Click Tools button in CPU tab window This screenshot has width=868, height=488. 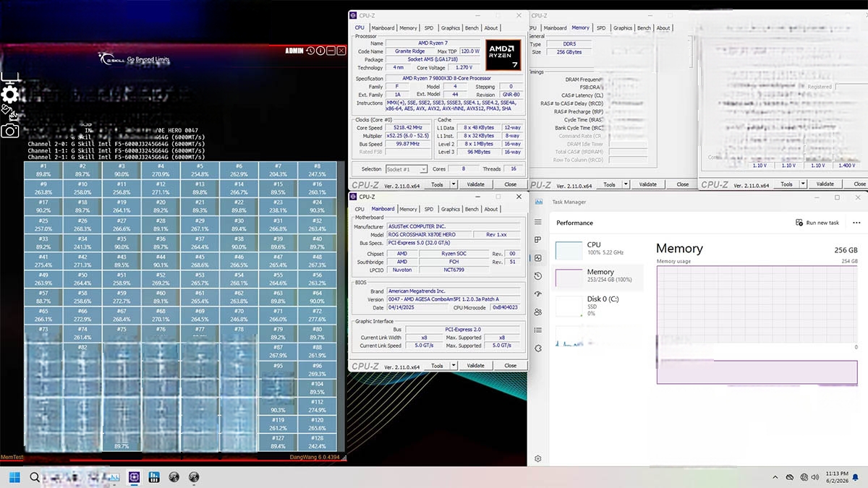(437, 184)
